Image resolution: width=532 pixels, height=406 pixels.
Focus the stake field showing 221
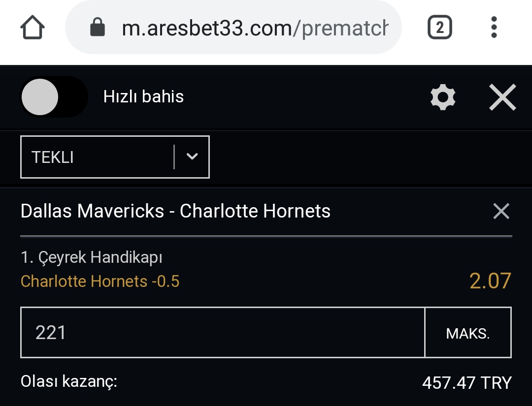pos(223,333)
